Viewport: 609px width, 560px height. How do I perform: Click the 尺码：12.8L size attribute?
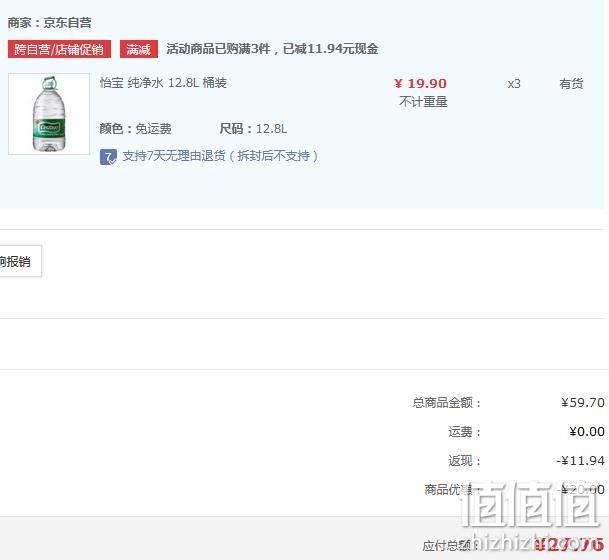coord(253,129)
